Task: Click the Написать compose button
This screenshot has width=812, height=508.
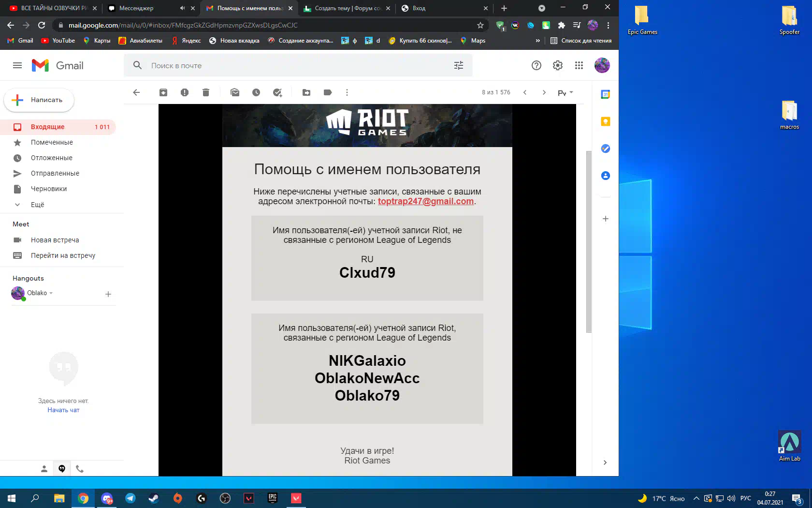Action: (40, 100)
